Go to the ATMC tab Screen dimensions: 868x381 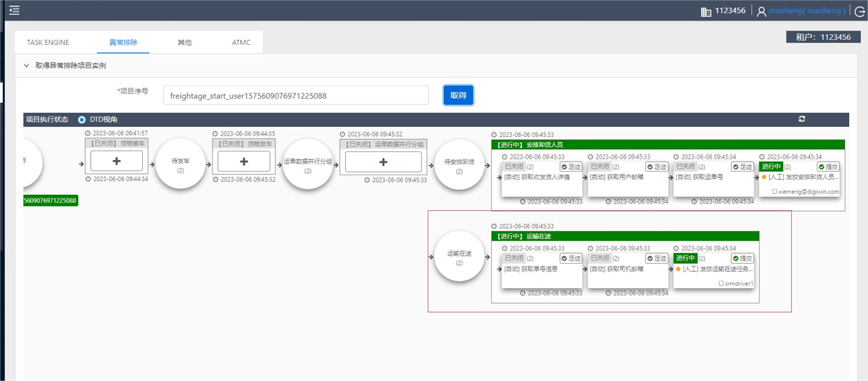point(241,43)
